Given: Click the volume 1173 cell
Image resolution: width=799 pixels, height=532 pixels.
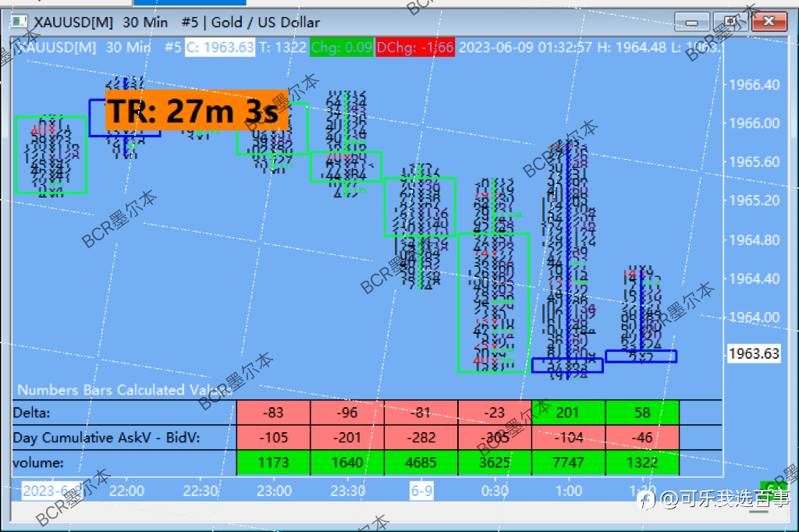Looking at the screenshot, I should (x=273, y=463).
